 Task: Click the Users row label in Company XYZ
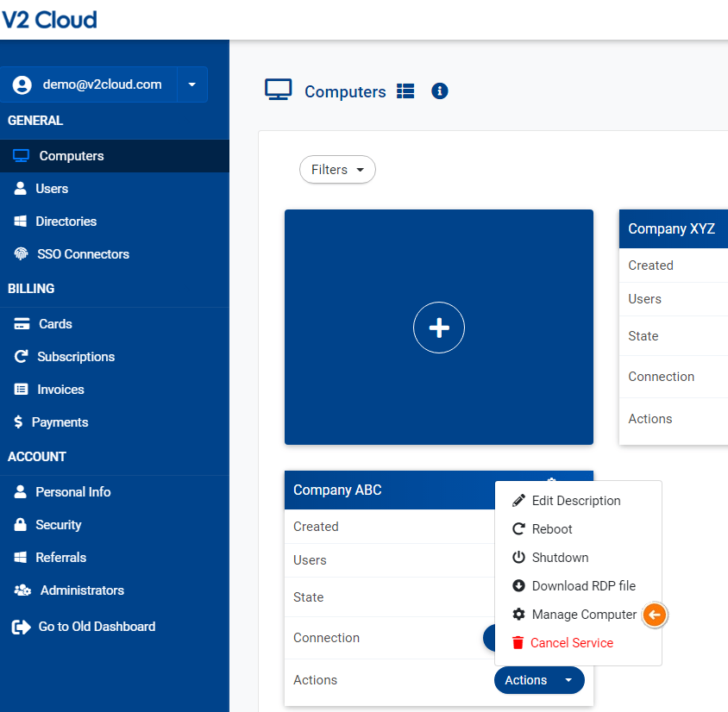pyautogui.click(x=644, y=299)
